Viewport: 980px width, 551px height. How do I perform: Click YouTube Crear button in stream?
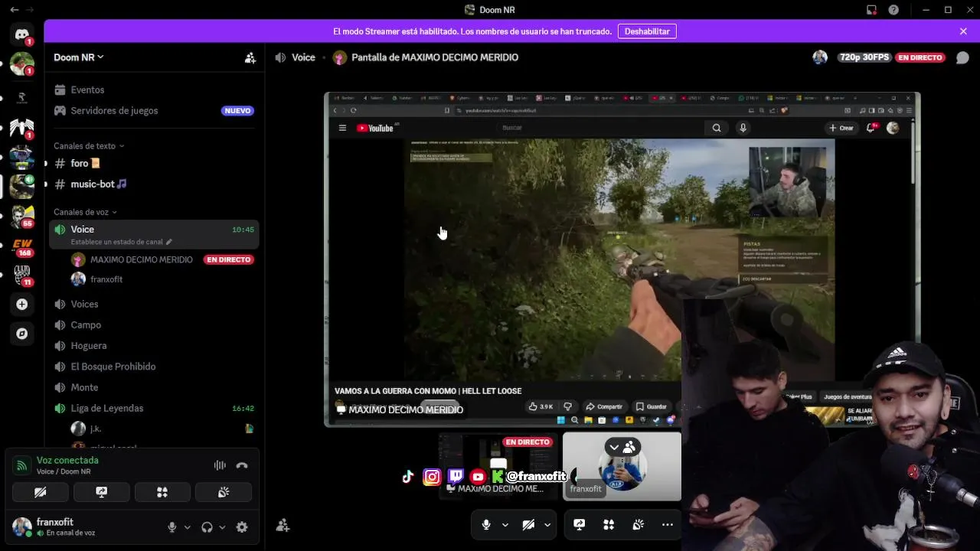(x=841, y=128)
